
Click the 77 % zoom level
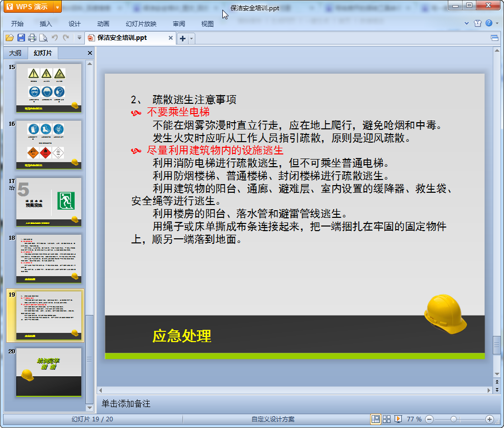point(414,419)
